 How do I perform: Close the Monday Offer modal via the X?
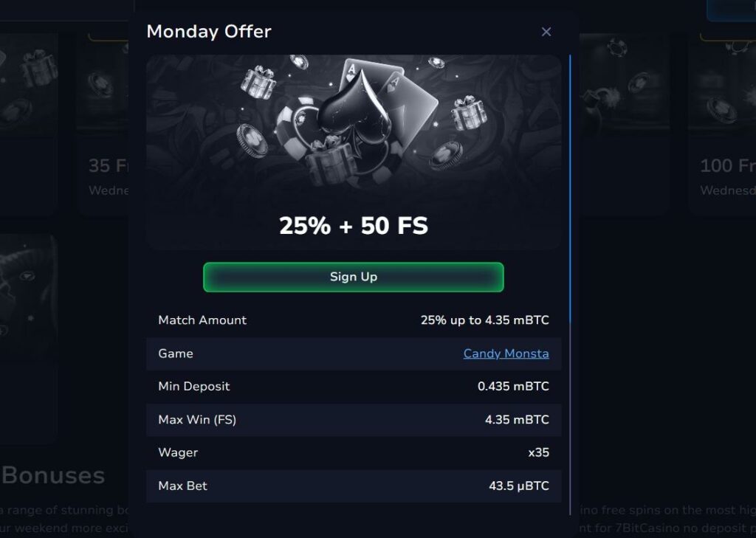click(x=546, y=32)
